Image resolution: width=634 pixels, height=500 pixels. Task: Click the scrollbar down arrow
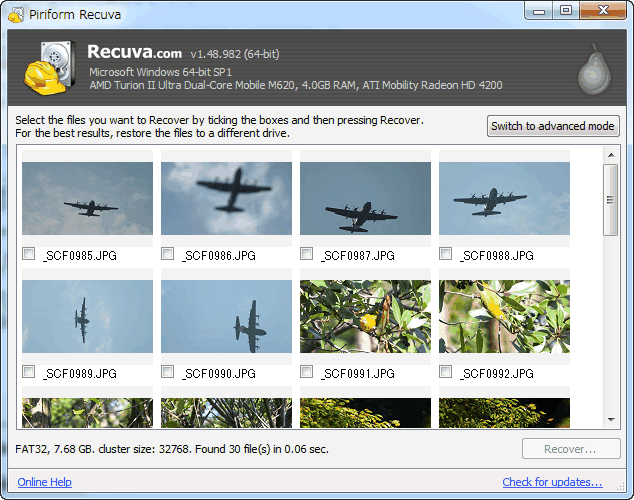[x=611, y=420]
